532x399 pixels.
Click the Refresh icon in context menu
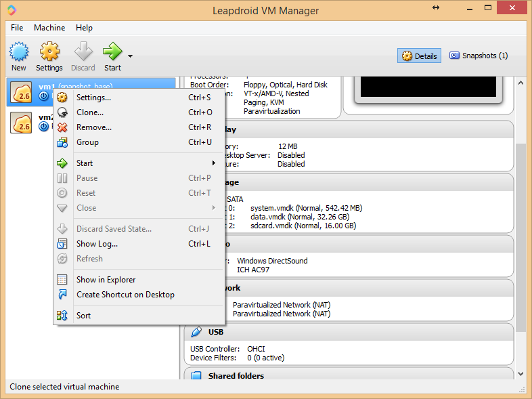pos(62,259)
